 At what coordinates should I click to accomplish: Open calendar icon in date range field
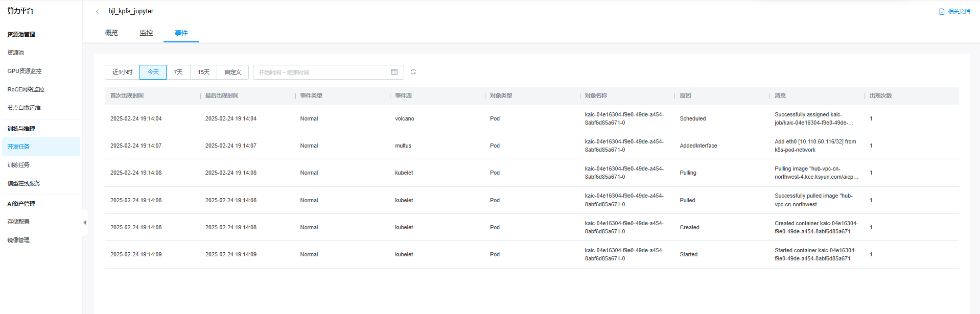click(394, 72)
